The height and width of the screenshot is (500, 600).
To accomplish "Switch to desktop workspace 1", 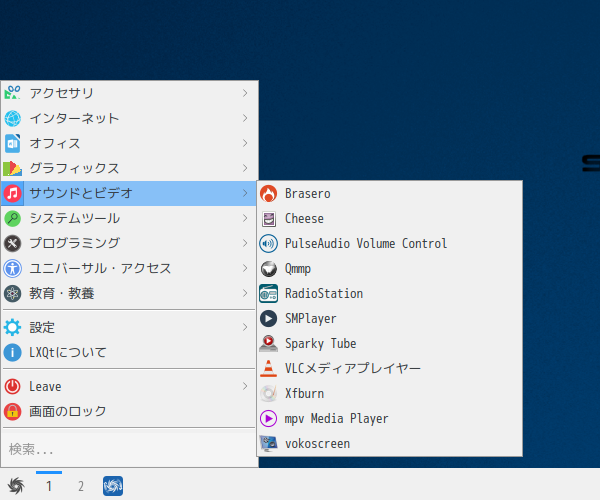I will (x=49, y=486).
